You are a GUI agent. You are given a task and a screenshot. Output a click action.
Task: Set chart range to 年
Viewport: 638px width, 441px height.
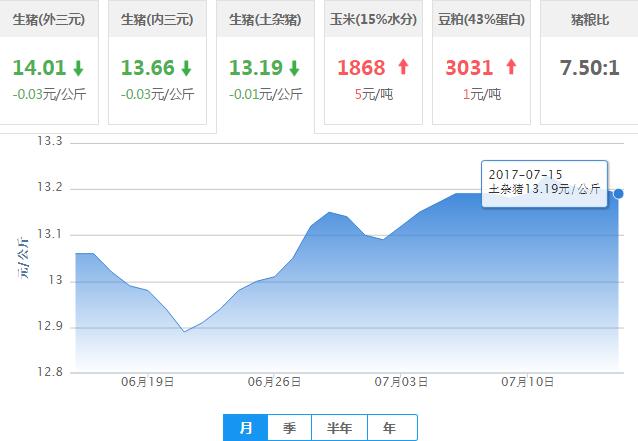[x=391, y=428]
